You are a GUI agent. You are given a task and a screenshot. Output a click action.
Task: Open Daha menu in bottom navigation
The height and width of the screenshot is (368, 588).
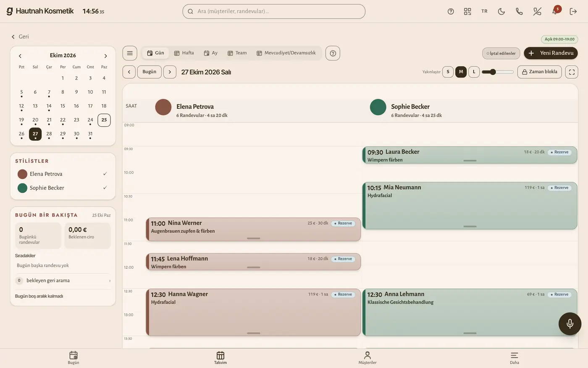click(514, 358)
